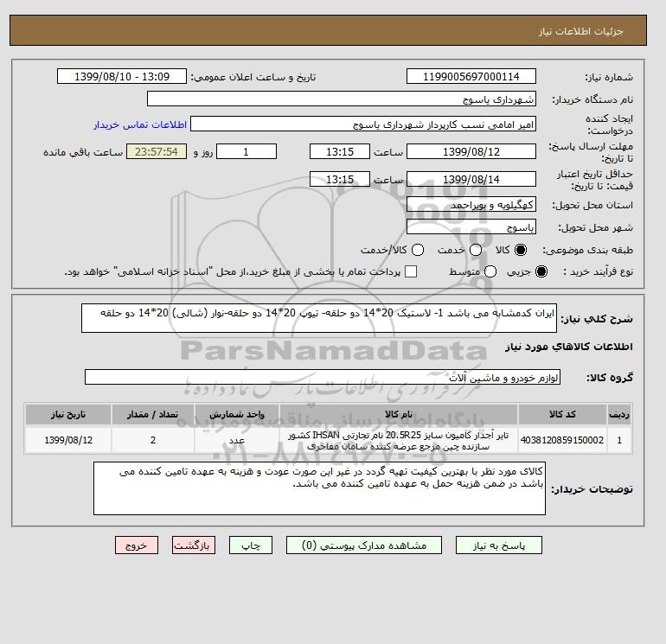
Task: Select the کالا/خدمت radio button
Action: [x=418, y=250]
